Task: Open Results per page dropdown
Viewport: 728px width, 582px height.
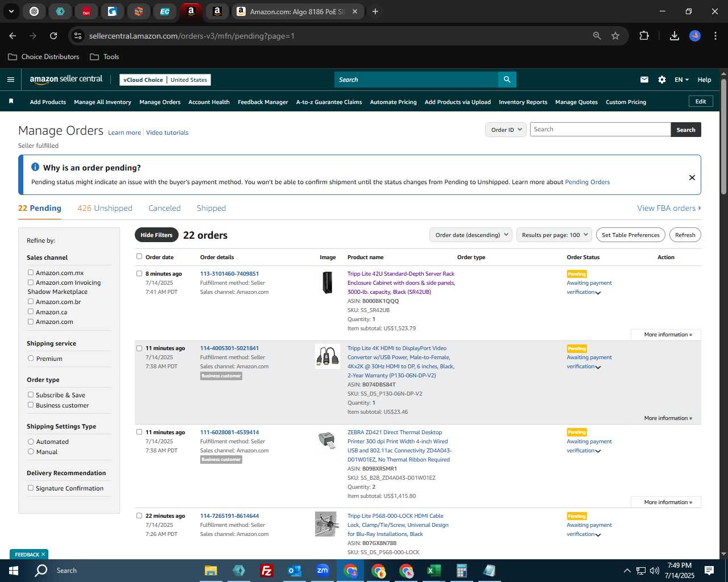Action: 554,235
